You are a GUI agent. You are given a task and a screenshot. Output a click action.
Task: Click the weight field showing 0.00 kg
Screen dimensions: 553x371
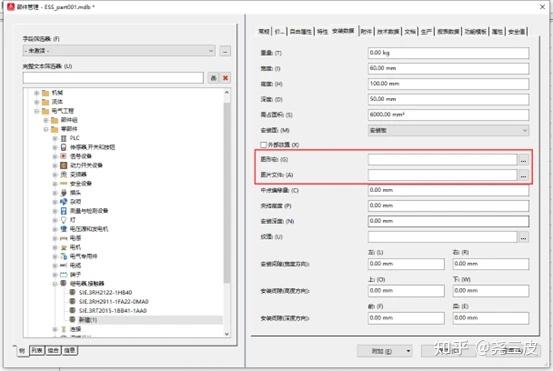click(x=448, y=53)
